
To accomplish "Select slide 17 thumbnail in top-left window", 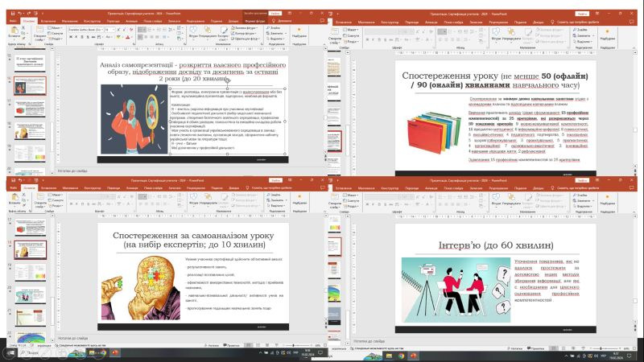I will [30, 109].
